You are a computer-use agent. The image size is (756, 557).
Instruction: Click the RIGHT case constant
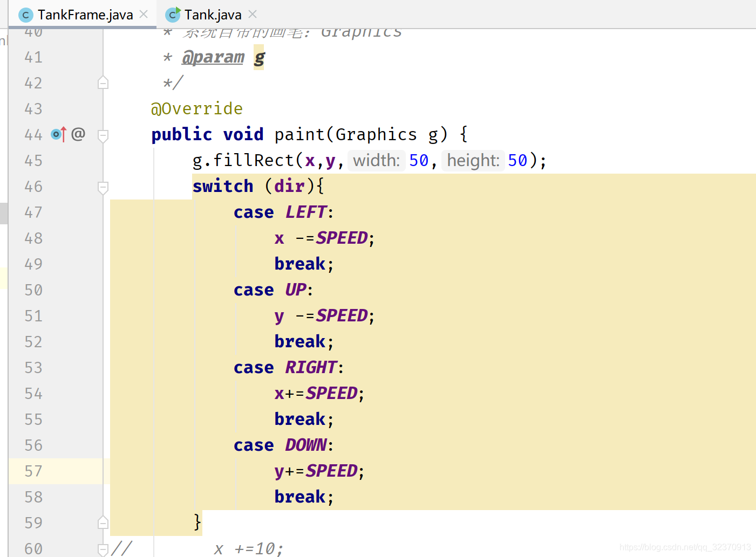(x=311, y=367)
